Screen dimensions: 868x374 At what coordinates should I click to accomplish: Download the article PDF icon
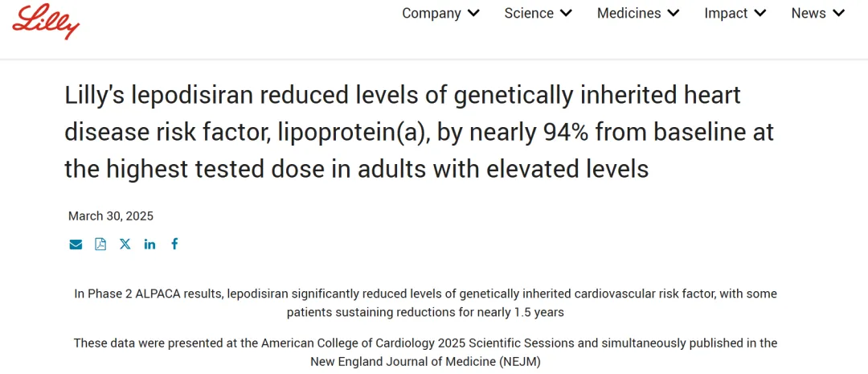(x=100, y=245)
